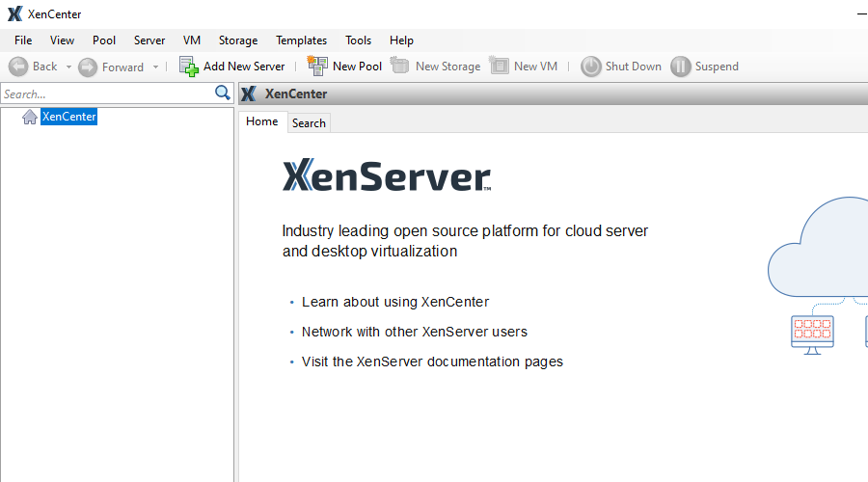Open the File menu
Screen dimensions: 868x482
pyautogui.click(x=23, y=40)
